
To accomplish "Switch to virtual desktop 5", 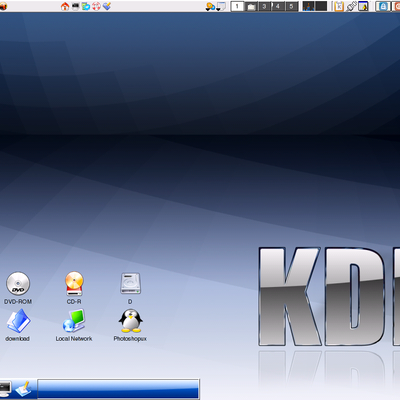I will (x=291, y=6).
